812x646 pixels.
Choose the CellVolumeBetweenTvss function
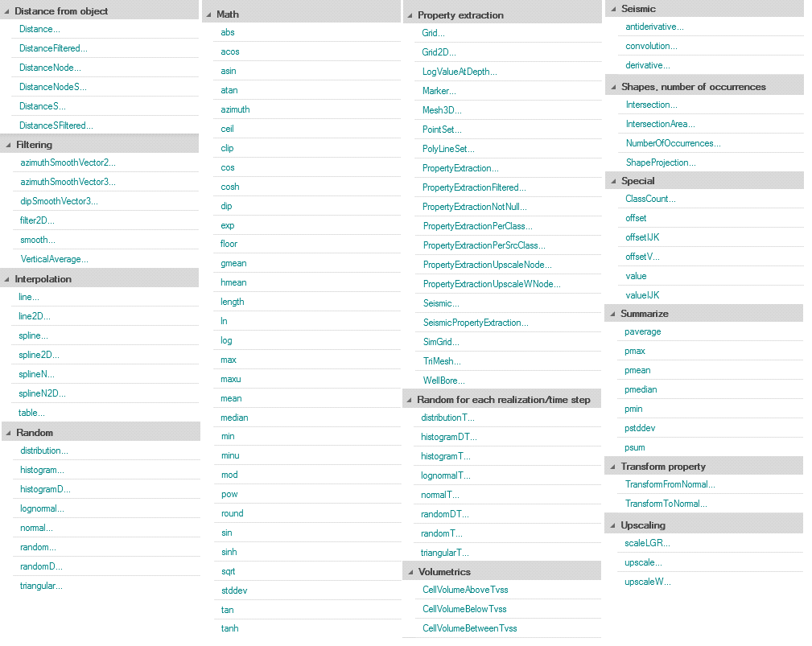(469, 628)
